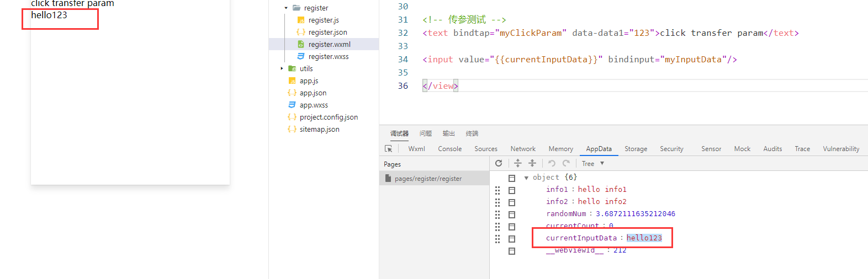Open the action menu box for __webviewId__

pos(512,251)
